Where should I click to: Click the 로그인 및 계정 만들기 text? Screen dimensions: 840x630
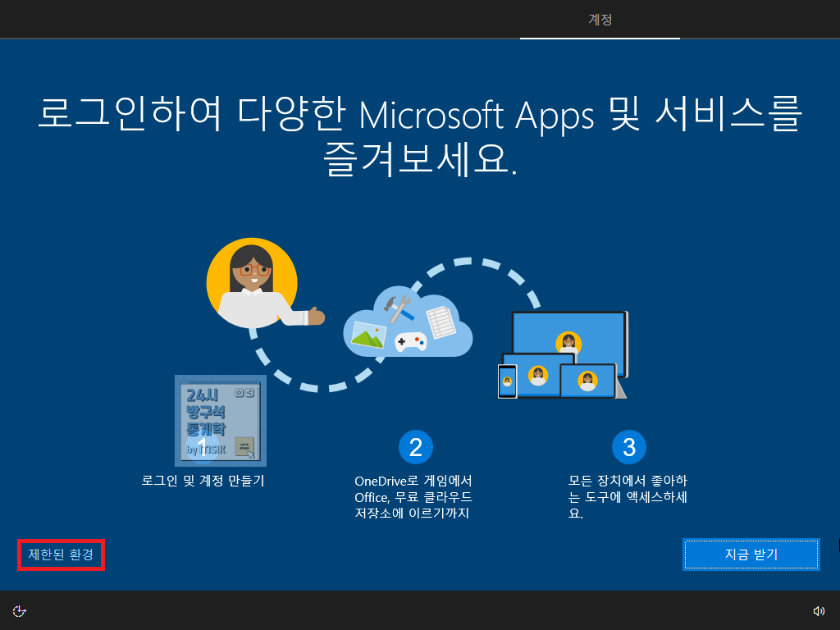203,481
